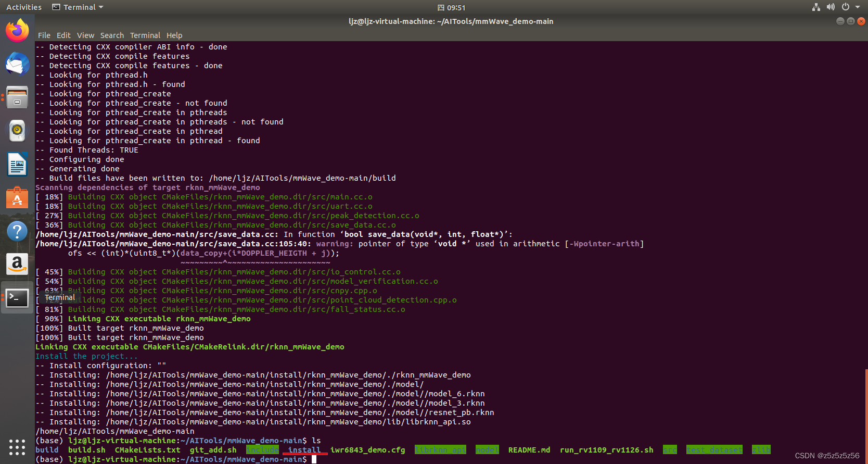Click run_rv1109_rv1126.sh file name

point(607,450)
